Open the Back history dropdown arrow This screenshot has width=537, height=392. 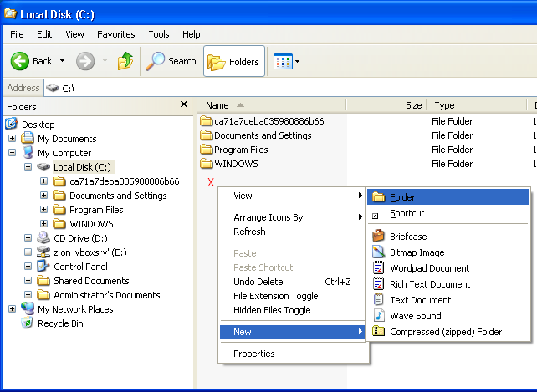(63, 61)
